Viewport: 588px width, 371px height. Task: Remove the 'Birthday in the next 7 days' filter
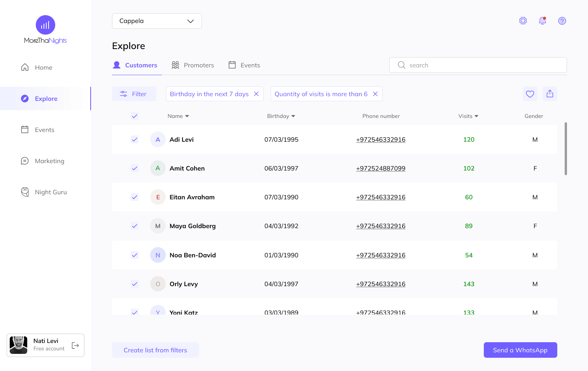coord(256,94)
